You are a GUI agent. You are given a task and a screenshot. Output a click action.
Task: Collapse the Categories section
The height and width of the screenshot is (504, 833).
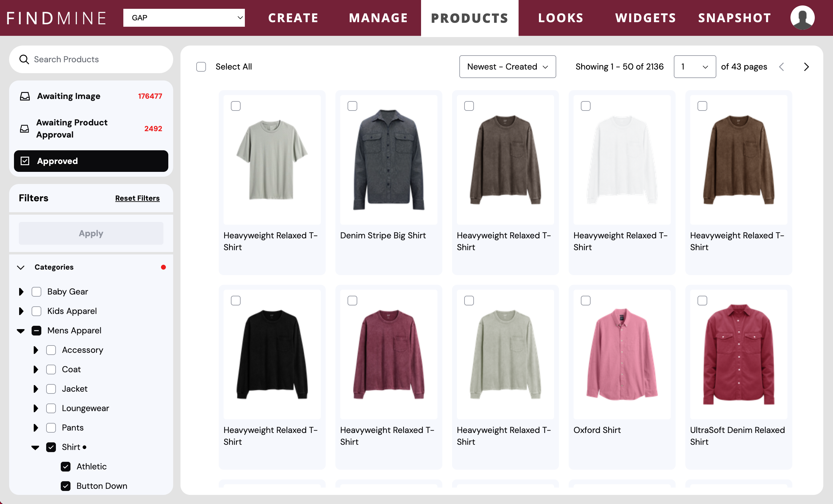21,267
